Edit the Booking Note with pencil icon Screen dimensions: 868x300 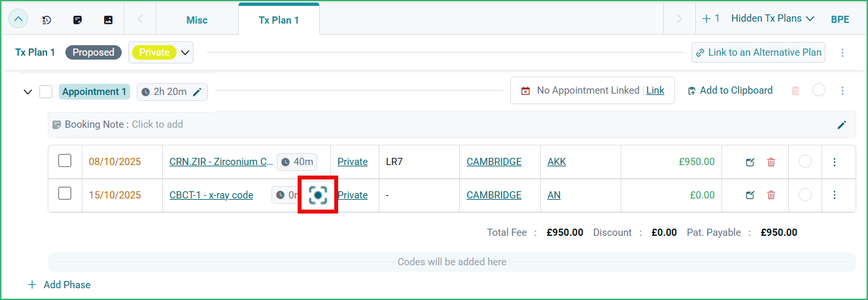pyautogui.click(x=842, y=124)
